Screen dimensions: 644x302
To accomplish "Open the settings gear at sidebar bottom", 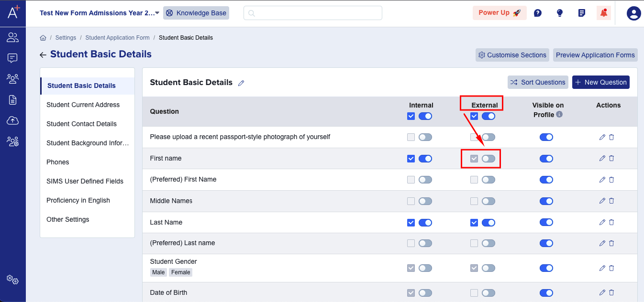I will pos(12,280).
